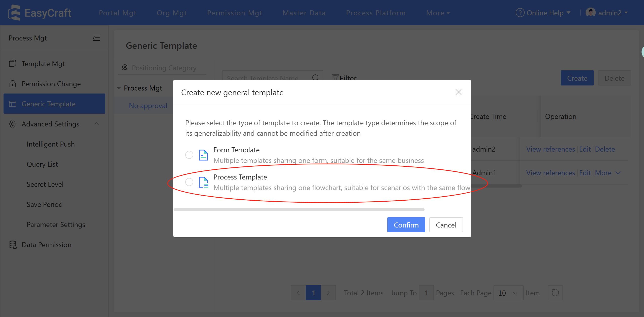644x317 pixels.
Task: Click the Confirm button
Action: [x=406, y=225]
